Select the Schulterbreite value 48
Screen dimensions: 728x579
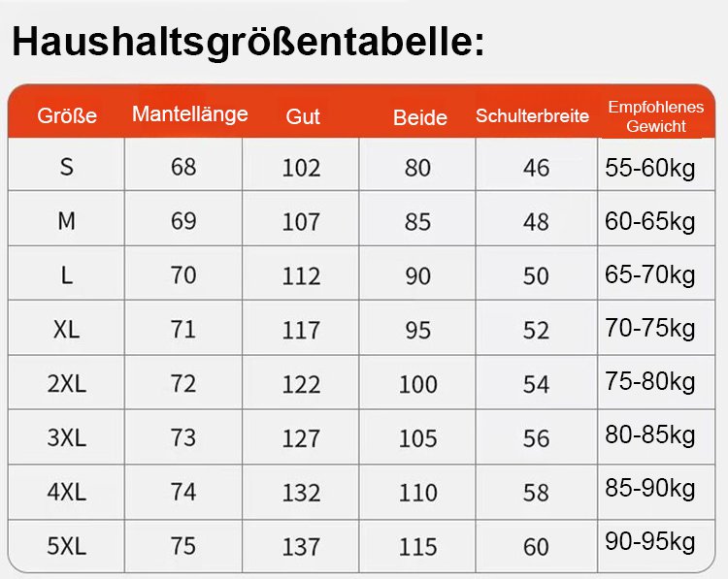(x=536, y=222)
